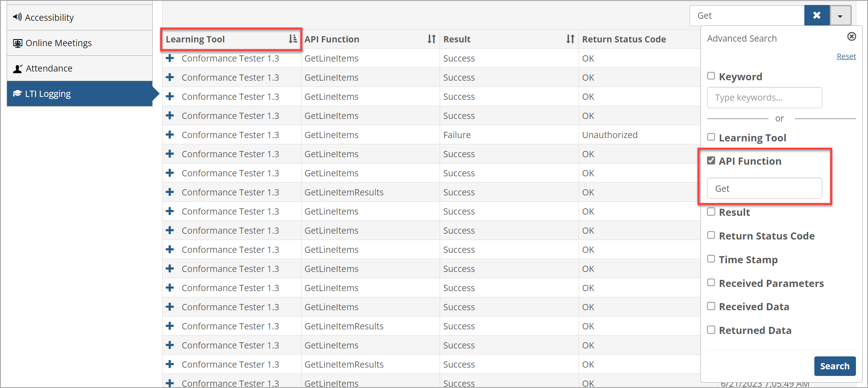Clear the search box using the X icon
868x388 pixels.
816,15
